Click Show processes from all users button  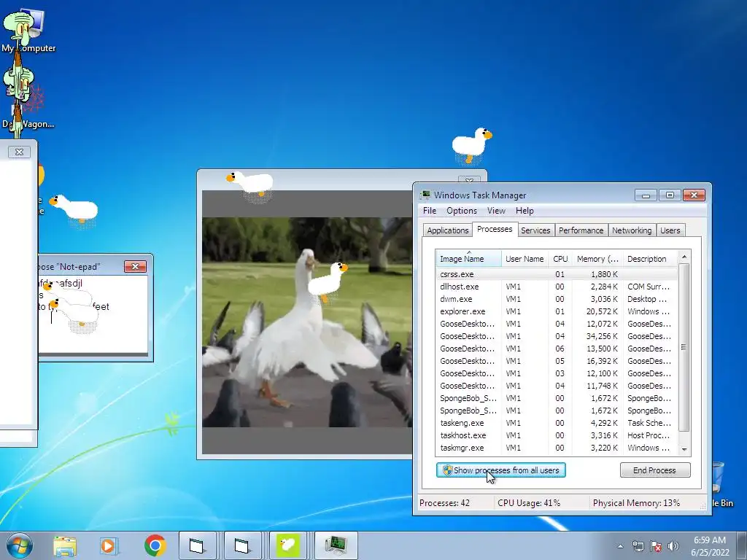[500, 470]
